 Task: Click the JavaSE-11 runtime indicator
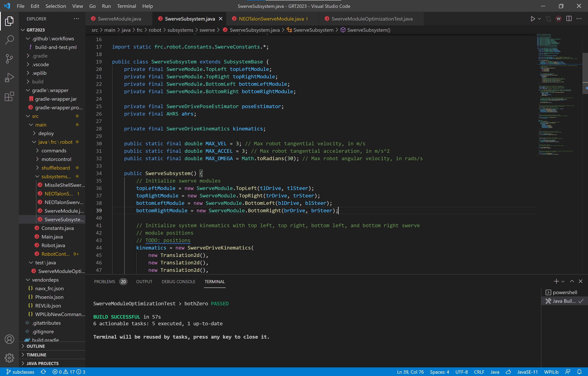click(x=527, y=372)
